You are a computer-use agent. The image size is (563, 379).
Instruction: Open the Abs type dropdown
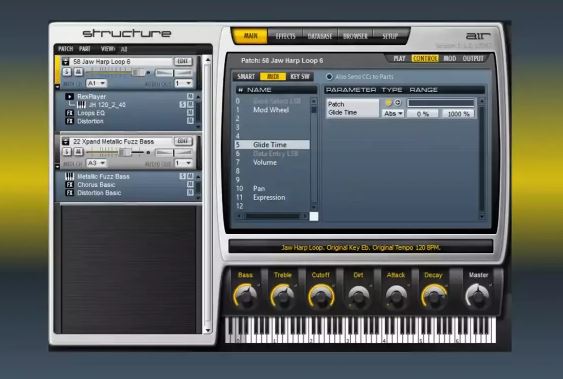coord(393,113)
